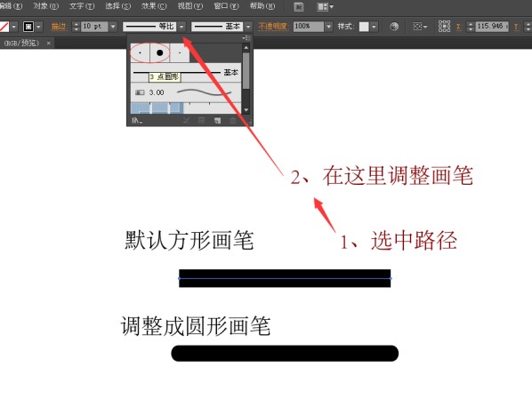Open the 视图(V) menu
The width and height of the screenshot is (532, 399).
(190, 6)
